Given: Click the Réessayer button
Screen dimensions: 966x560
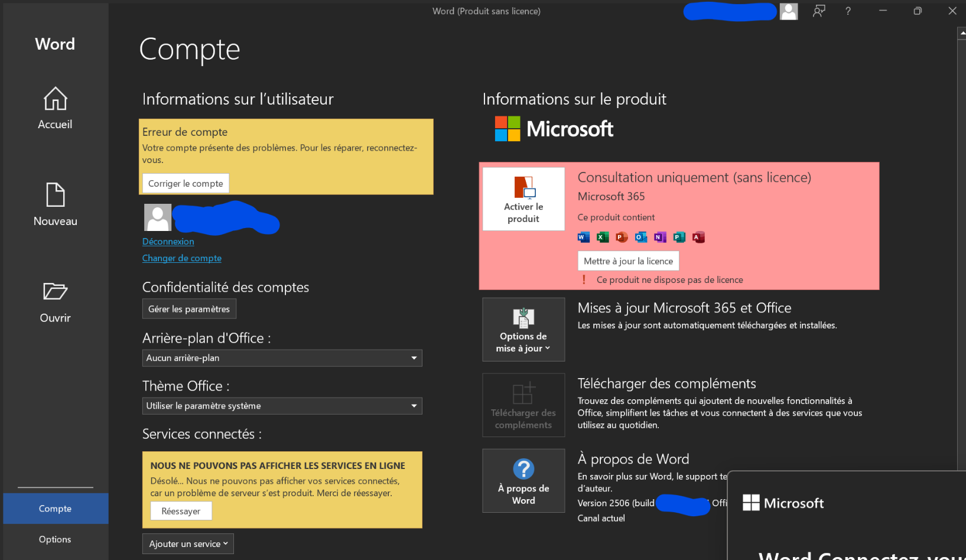Looking at the screenshot, I should pos(181,511).
